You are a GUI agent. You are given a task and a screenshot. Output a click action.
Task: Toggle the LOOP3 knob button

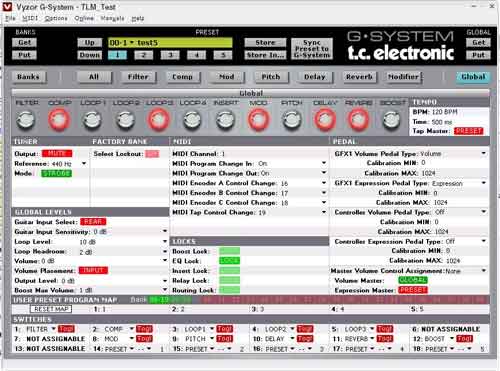point(159,119)
